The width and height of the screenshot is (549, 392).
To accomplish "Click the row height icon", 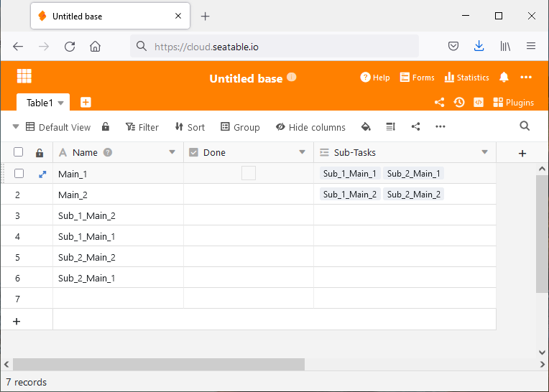I will point(390,127).
